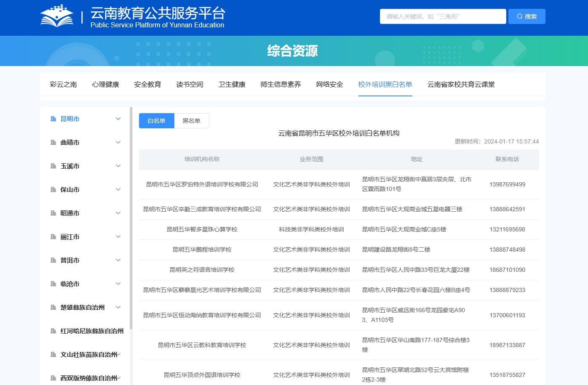Viewport: 588px width, 385px height.
Task: Click the sidebar vertical scrollbar
Action: coord(131,219)
